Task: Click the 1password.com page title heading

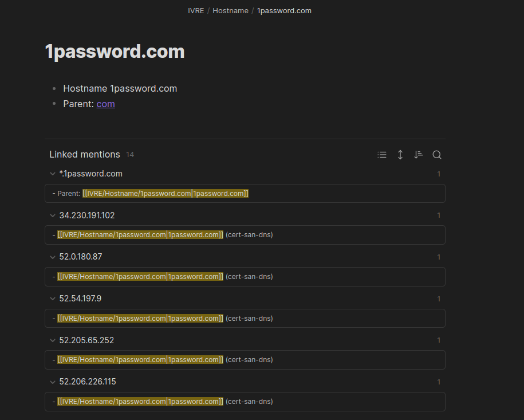Action: pos(115,51)
